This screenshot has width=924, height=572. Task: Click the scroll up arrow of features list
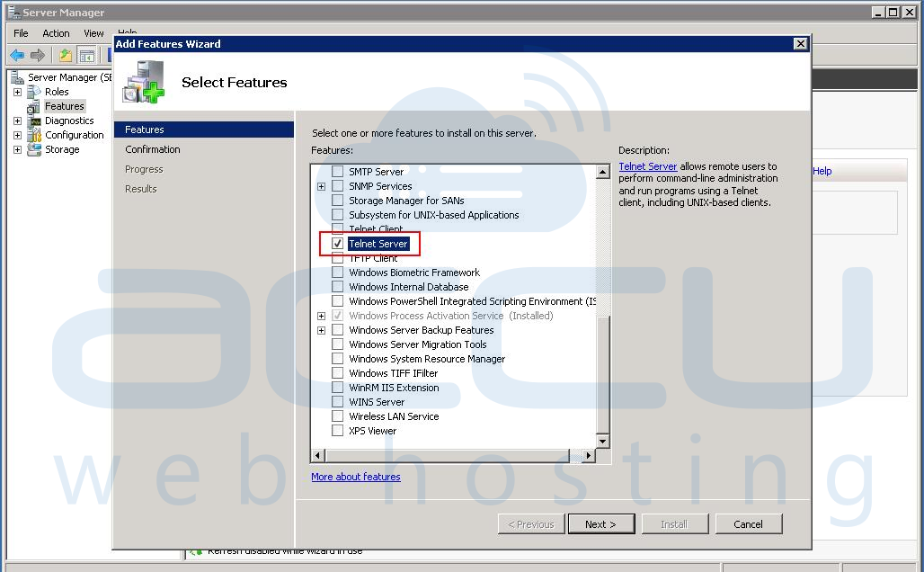pos(603,172)
